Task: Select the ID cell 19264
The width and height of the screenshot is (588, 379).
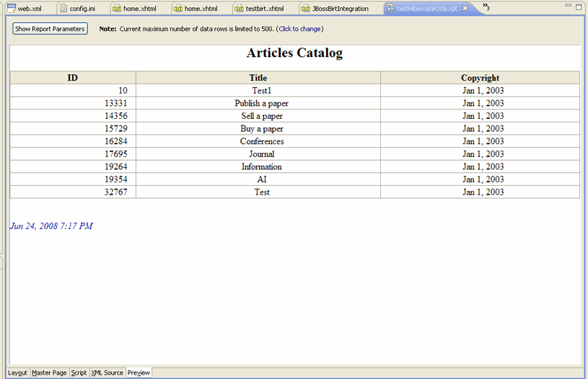Action: tap(73, 166)
